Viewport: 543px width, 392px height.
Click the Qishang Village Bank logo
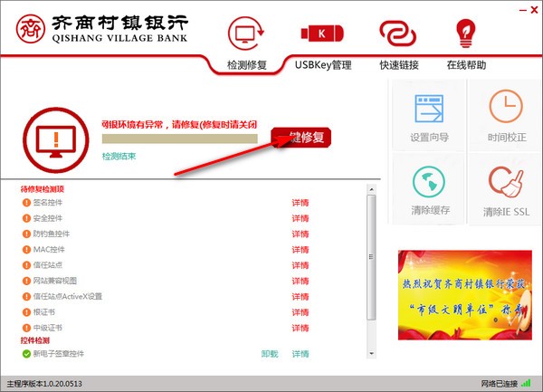coord(101,28)
